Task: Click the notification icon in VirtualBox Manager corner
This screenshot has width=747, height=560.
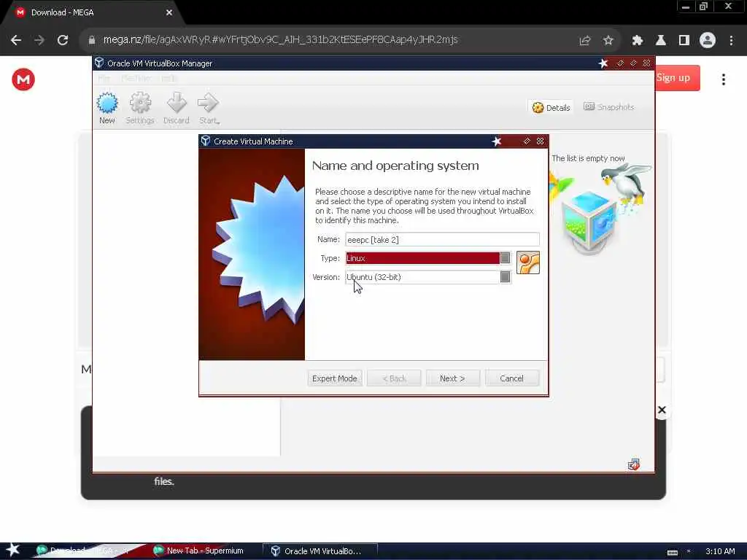Action: (x=634, y=464)
